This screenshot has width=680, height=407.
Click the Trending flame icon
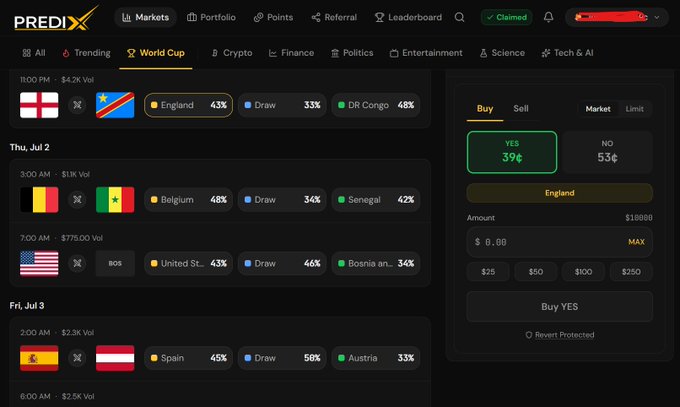tap(66, 53)
